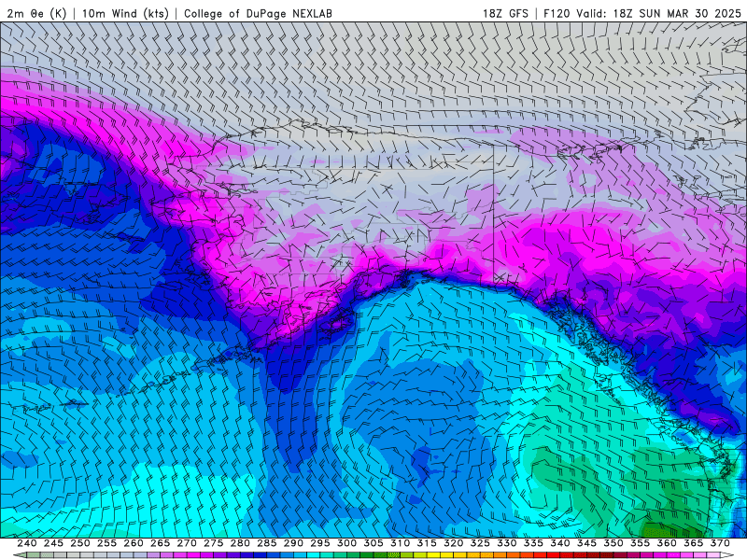Viewport: 747px width, 560px height.
Task: Click the 295 label on the color bar
Action: pyautogui.click(x=320, y=543)
